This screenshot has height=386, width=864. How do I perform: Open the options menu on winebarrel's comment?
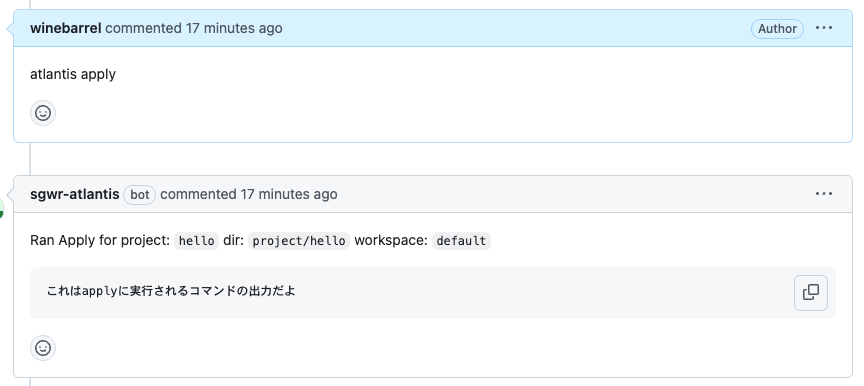[x=824, y=28]
